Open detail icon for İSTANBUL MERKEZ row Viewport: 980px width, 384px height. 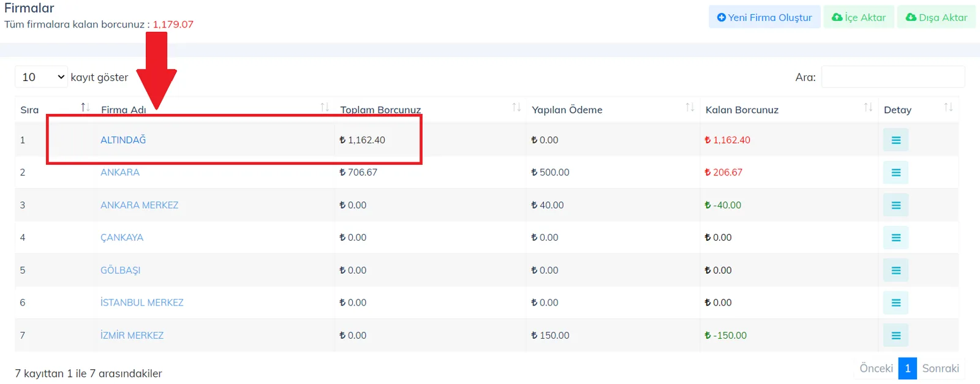tap(895, 303)
